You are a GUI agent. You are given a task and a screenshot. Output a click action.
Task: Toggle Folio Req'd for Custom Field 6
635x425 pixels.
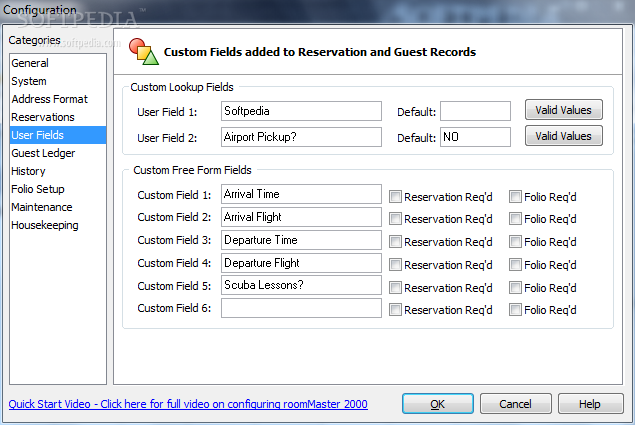click(x=515, y=310)
